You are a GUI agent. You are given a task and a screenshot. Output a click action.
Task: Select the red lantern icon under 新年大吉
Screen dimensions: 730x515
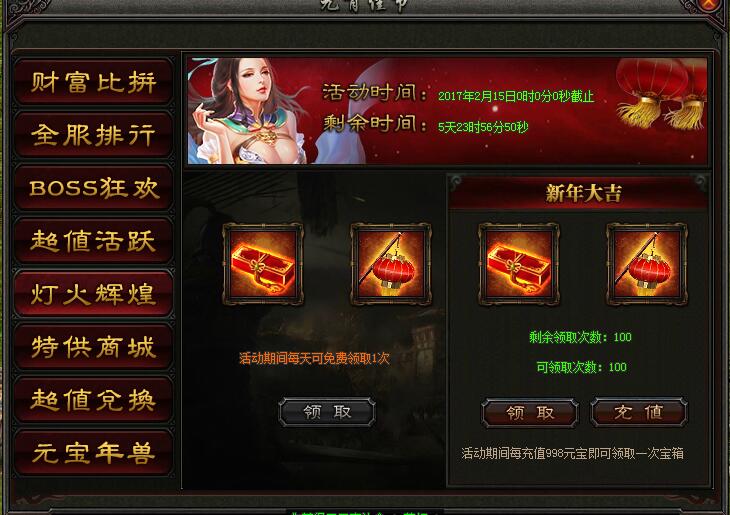click(x=647, y=264)
